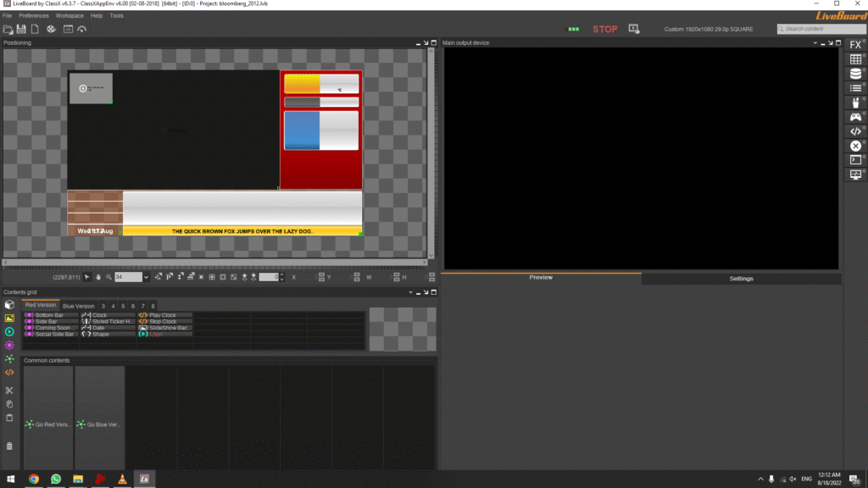Select the Play Clock script item
The width and height of the screenshot is (868, 488).
[163, 315]
